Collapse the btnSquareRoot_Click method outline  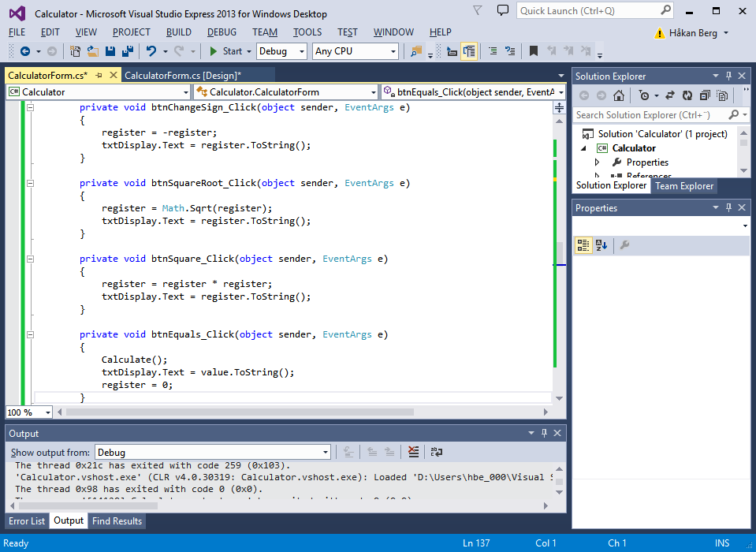point(31,183)
